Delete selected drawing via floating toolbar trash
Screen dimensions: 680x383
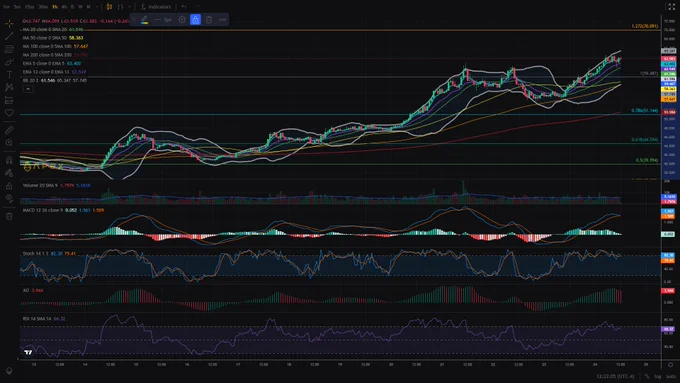click(209, 20)
